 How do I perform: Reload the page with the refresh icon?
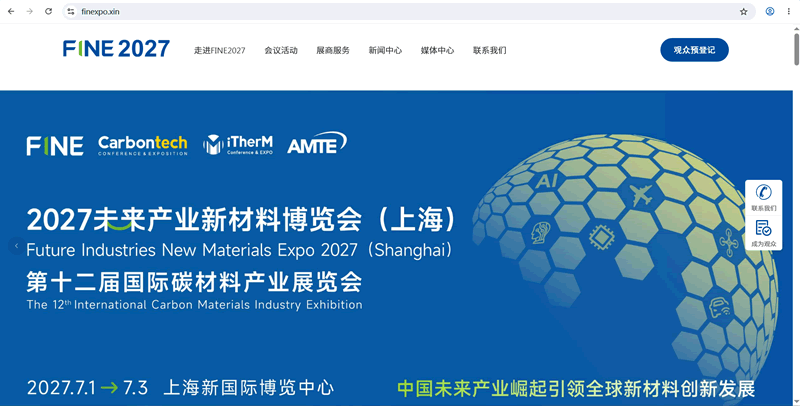click(48, 11)
